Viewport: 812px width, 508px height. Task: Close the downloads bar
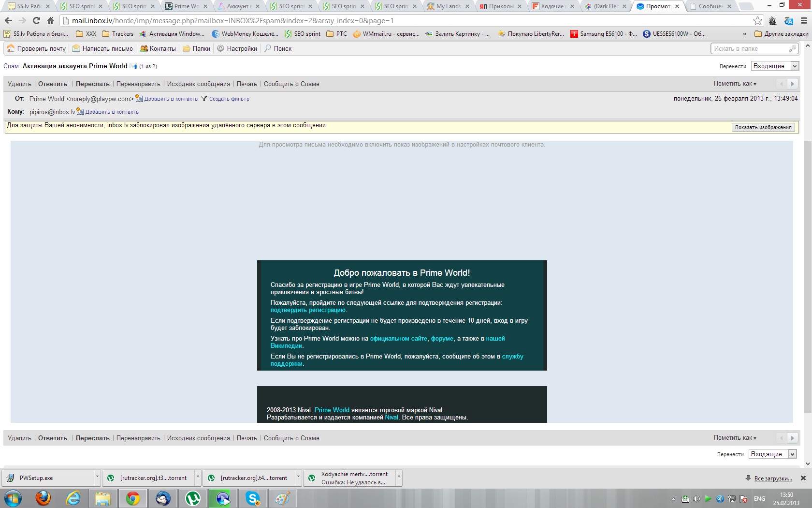803,478
